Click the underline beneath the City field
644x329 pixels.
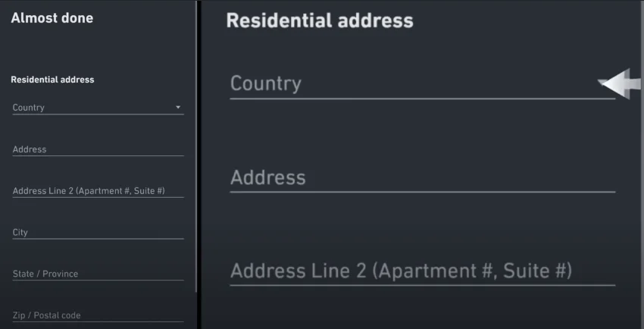[98, 238]
